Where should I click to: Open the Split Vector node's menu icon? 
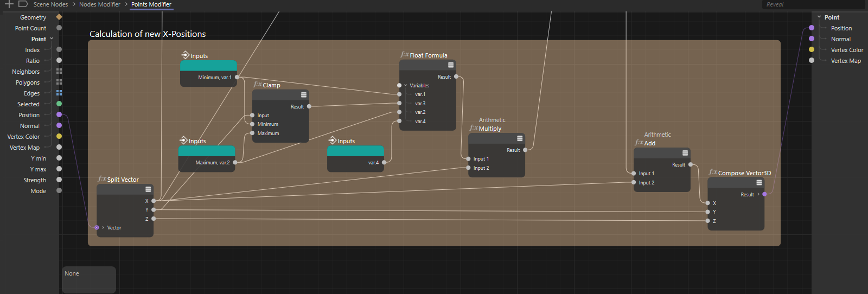pyautogui.click(x=148, y=189)
